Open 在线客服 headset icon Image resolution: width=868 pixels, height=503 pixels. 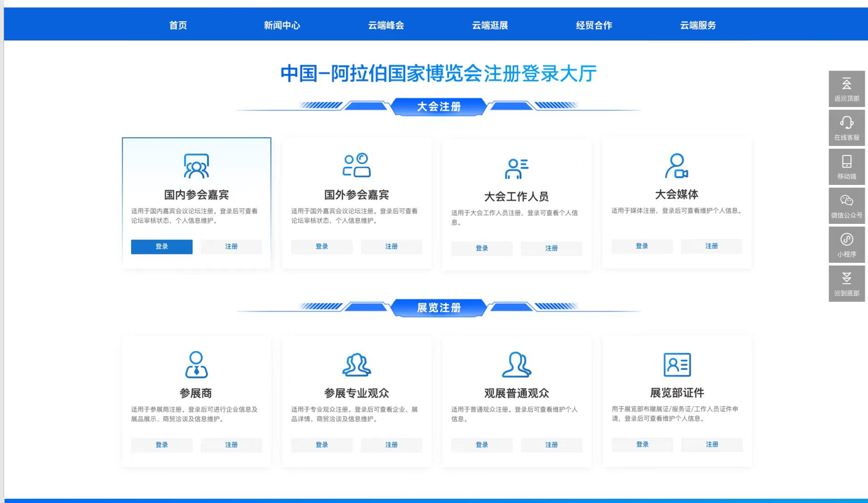click(x=847, y=123)
